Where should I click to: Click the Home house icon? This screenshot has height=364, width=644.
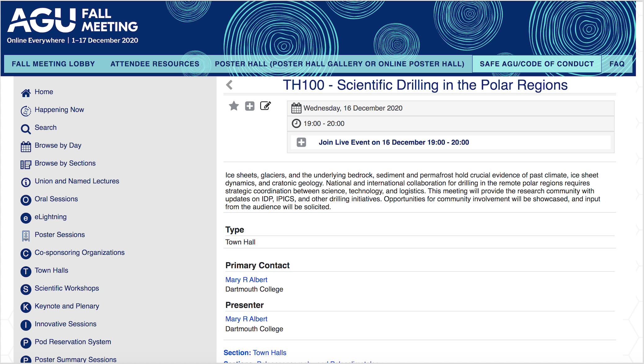(x=26, y=93)
